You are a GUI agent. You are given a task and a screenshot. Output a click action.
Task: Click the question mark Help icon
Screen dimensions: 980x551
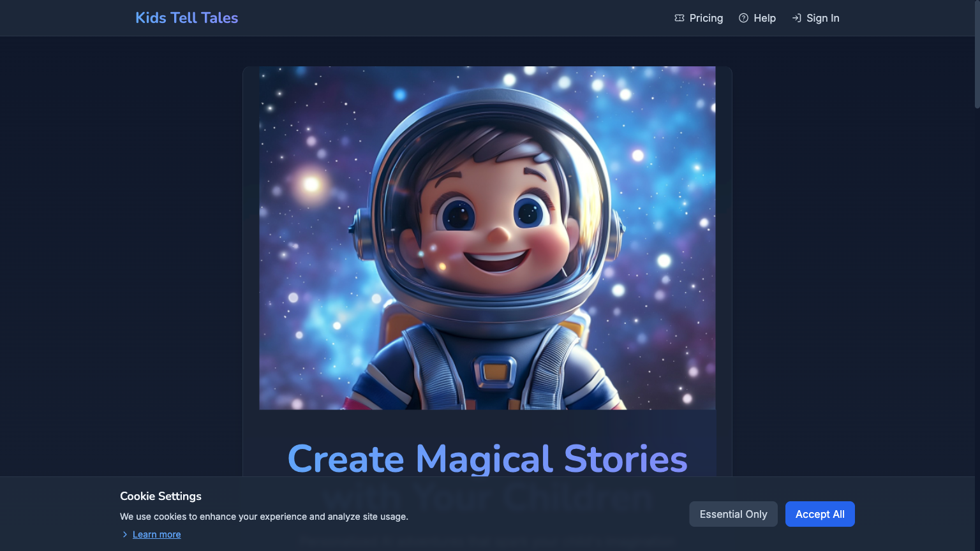(x=743, y=18)
